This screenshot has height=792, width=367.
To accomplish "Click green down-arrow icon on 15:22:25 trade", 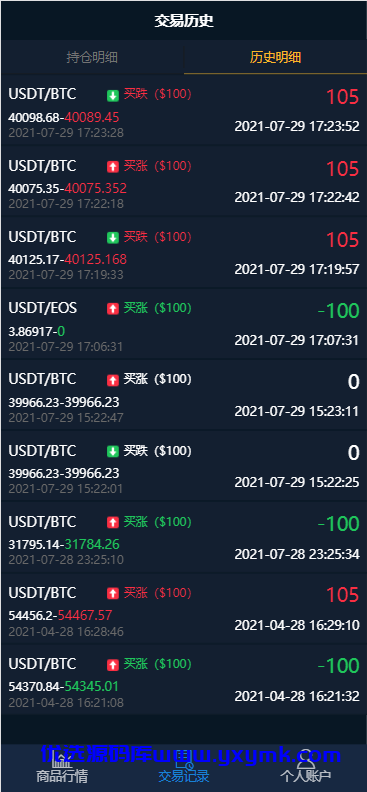I will 113,451.
